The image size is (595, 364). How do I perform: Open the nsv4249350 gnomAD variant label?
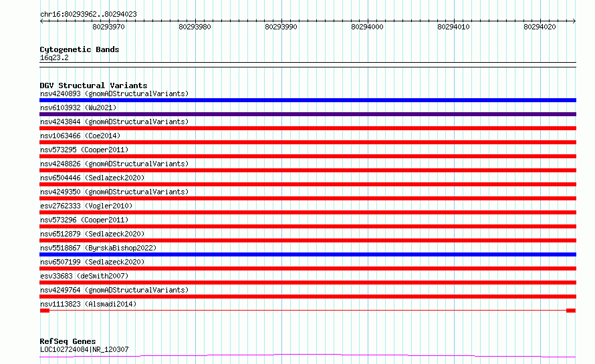(x=114, y=192)
